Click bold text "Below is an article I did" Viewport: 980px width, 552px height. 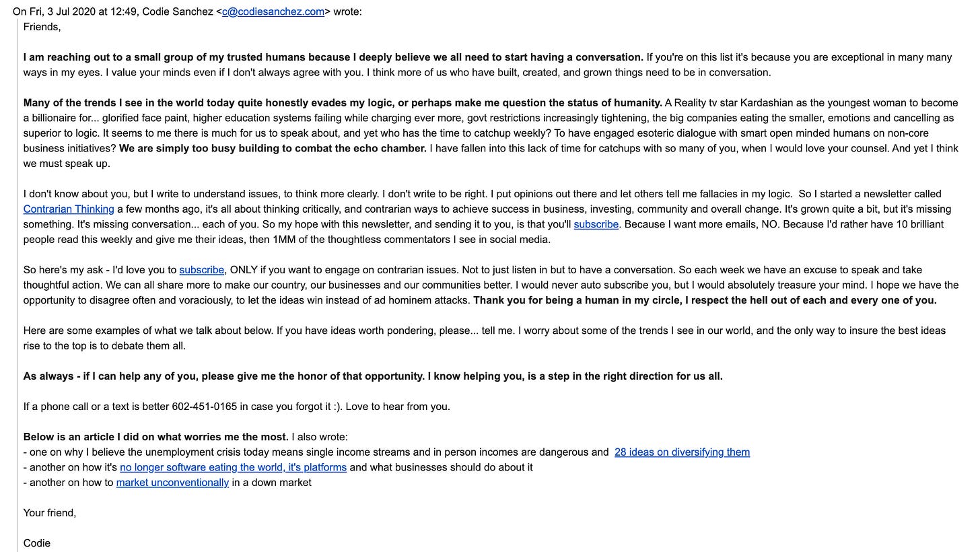click(x=155, y=436)
